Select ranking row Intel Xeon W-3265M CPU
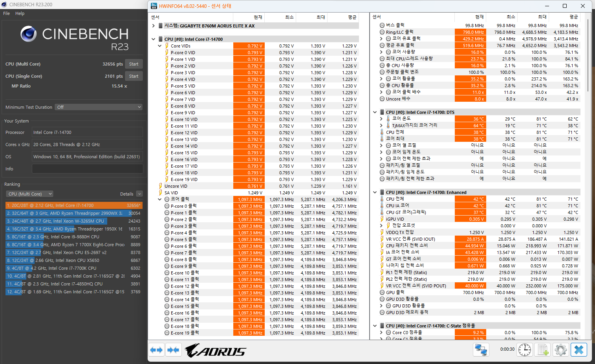595x364 pixels. [x=74, y=221]
